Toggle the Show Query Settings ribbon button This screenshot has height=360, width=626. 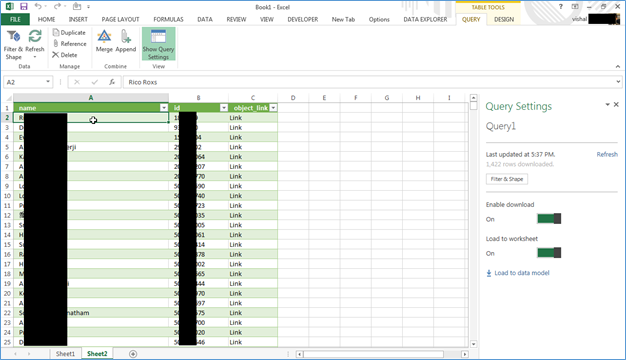[x=158, y=44]
